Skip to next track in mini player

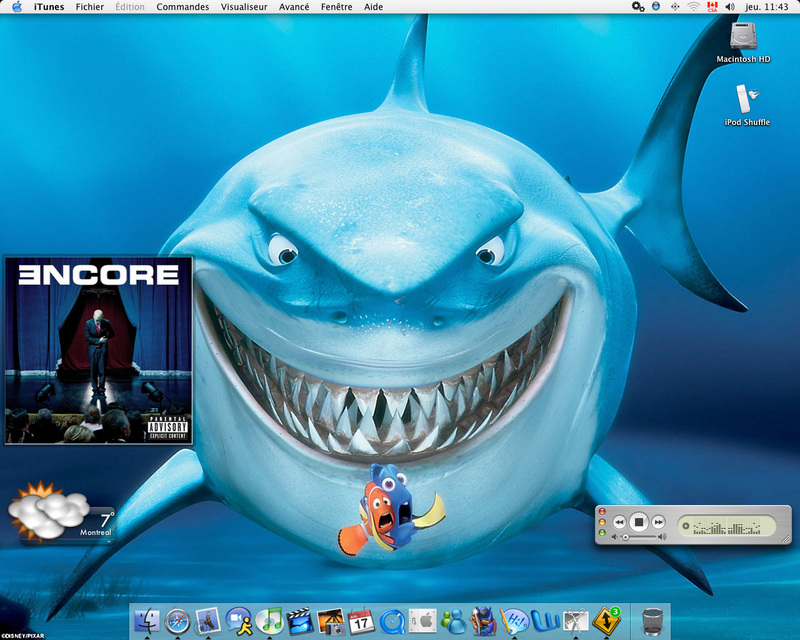[658, 522]
